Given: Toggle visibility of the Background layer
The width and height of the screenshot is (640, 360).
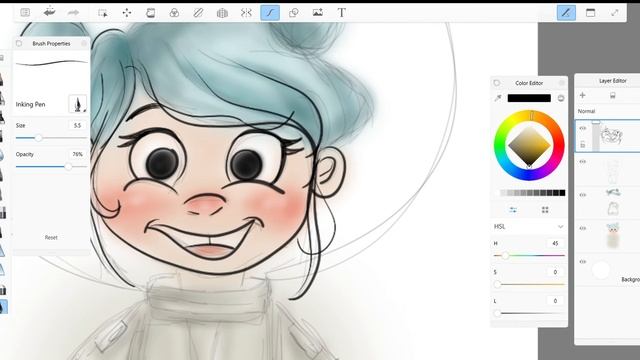Looking at the screenshot, I should pos(582,262).
